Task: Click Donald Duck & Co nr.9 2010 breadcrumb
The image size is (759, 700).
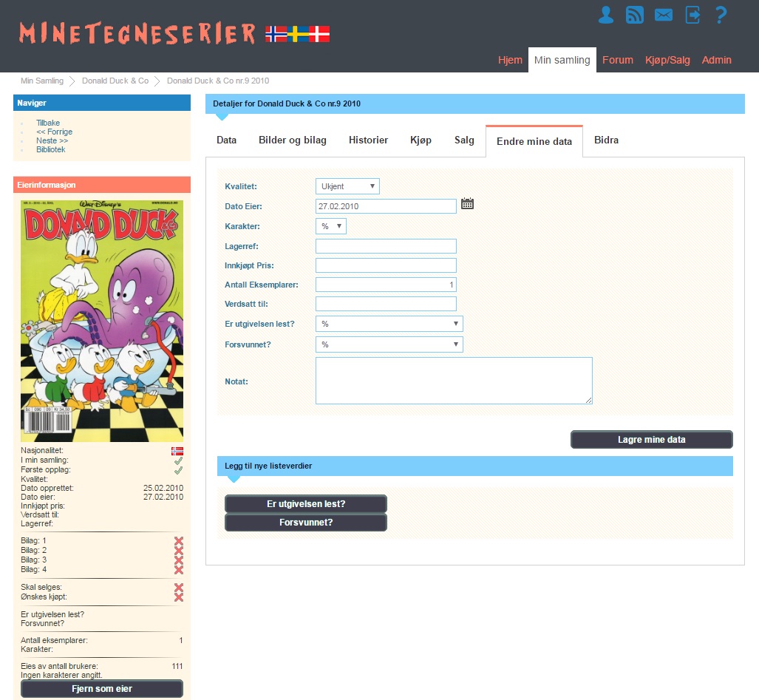Action: pyautogui.click(x=218, y=81)
